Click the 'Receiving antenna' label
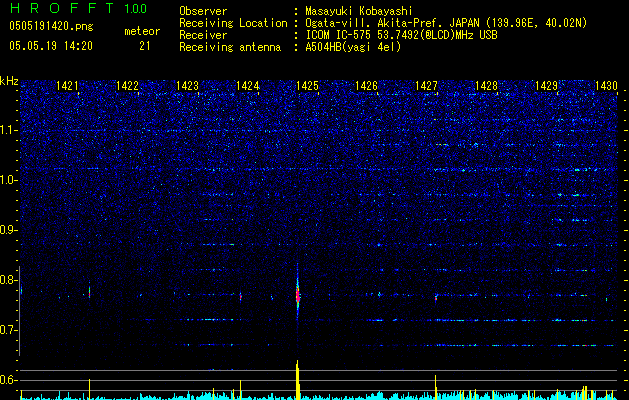The image size is (629, 400). click(x=230, y=47)
